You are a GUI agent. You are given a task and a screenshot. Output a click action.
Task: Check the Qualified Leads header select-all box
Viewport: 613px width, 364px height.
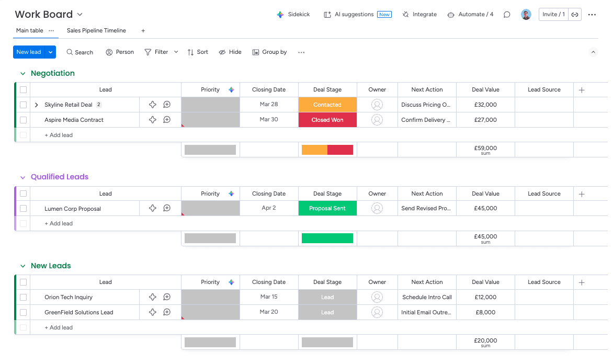24,194
